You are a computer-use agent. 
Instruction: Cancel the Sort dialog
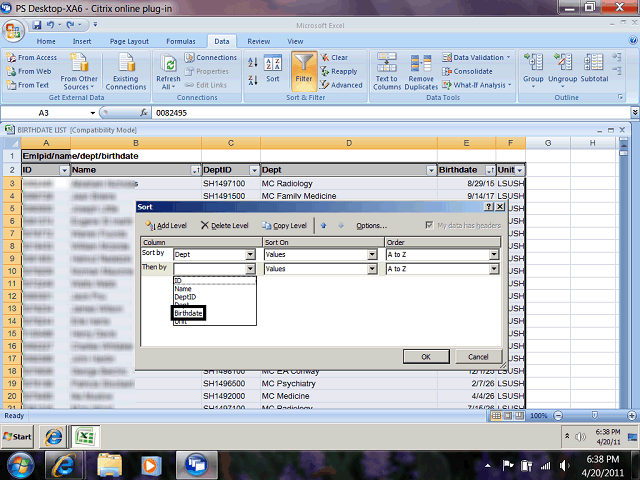(x=478, y=357)
